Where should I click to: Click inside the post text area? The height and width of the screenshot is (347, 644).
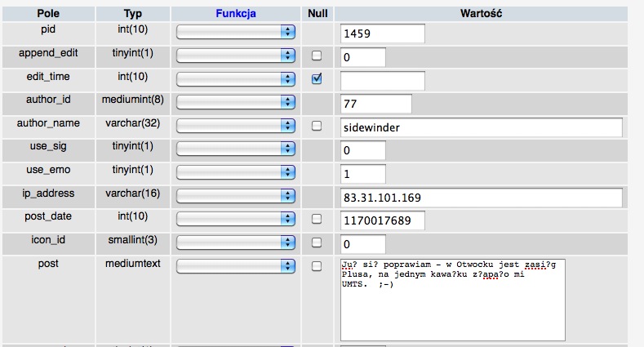pos(452,299)
